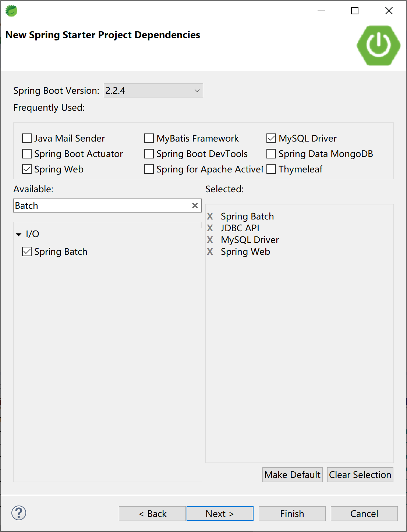Viewport: 407px width, 532px height.
Task: Click the Make Default button
Action: pos(292,475)
